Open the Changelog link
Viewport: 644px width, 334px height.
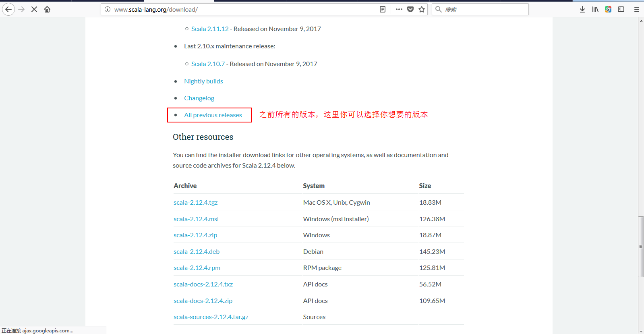point(199,98)
